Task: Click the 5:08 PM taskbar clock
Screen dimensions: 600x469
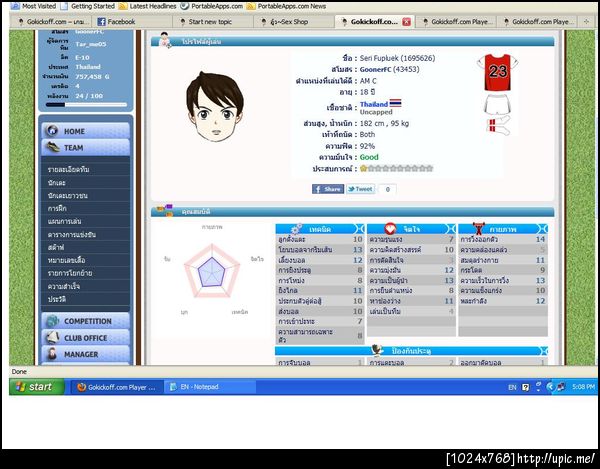Action: click(583, 387)
